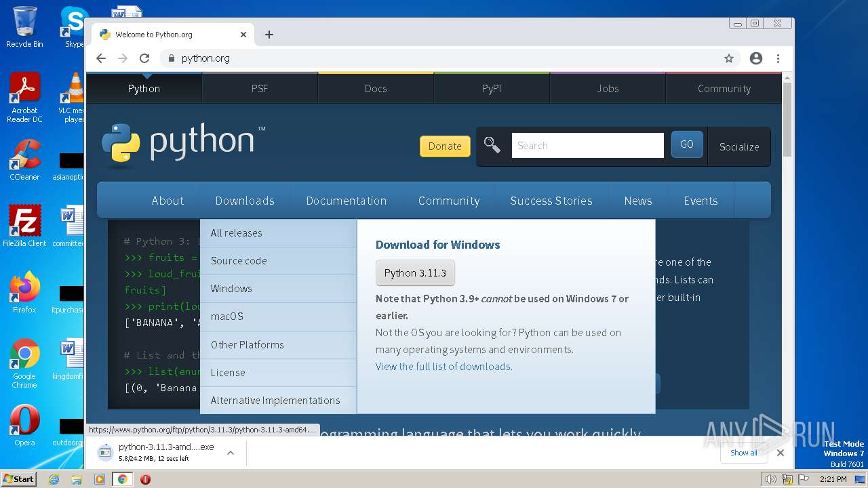This screenshot has height=488, width=868.
Task: Click the browser back arrow
Action: (x=101, y=58)
